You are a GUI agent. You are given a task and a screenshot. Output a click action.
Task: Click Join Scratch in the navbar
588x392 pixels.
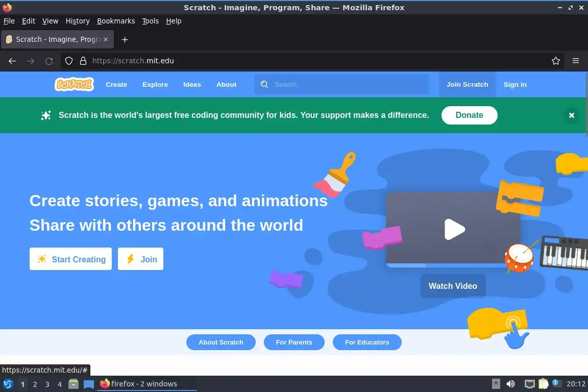pos(467,84)
